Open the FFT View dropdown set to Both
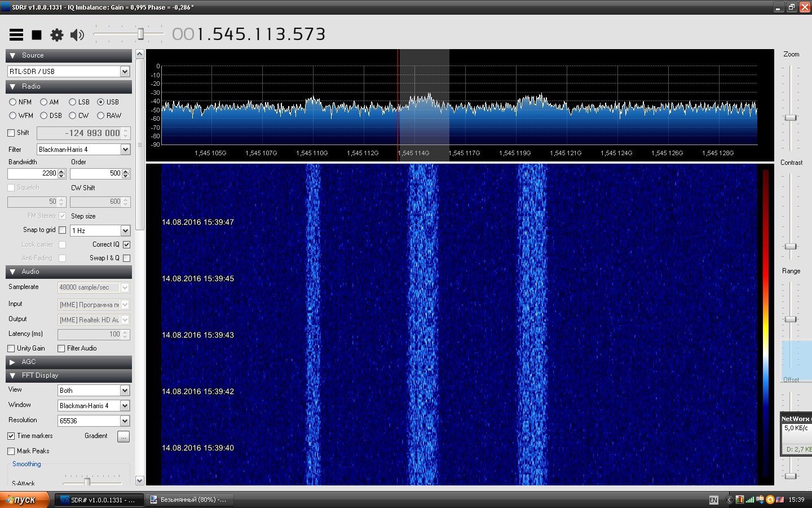The image size is (812, 508). pos(94,391)
